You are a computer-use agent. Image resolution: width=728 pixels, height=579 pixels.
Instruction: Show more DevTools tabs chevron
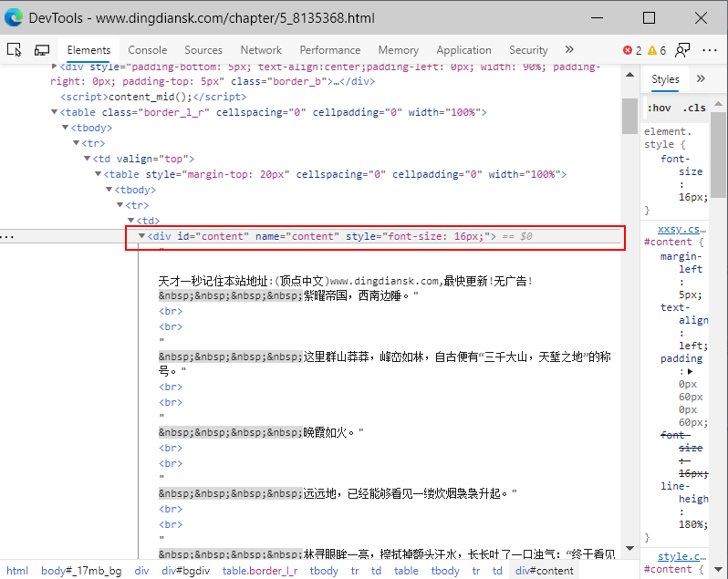569,49
